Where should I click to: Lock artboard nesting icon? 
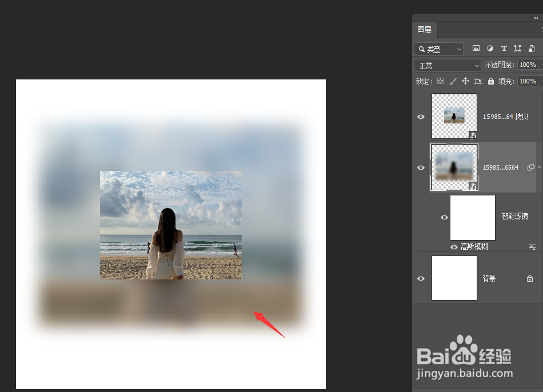tap(478, 82)
